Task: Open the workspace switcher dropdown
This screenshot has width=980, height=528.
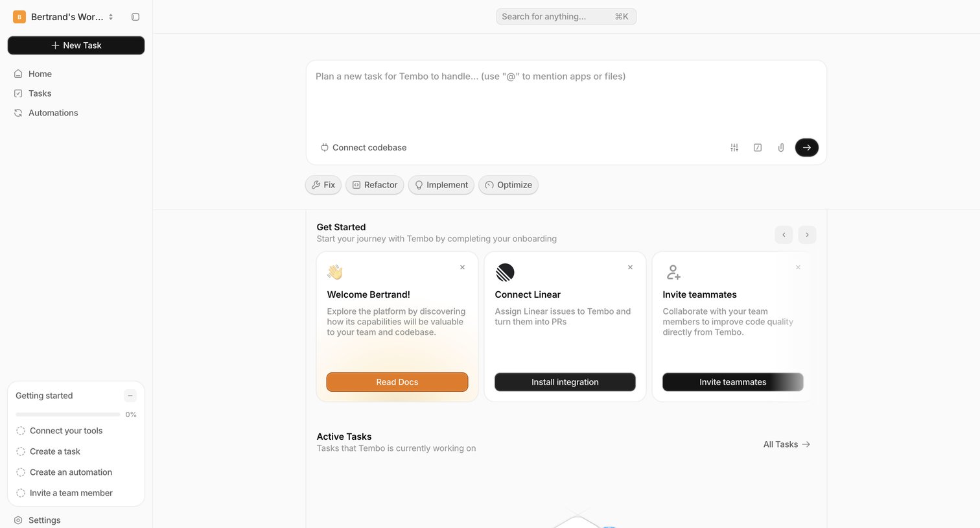Action: 64,17
